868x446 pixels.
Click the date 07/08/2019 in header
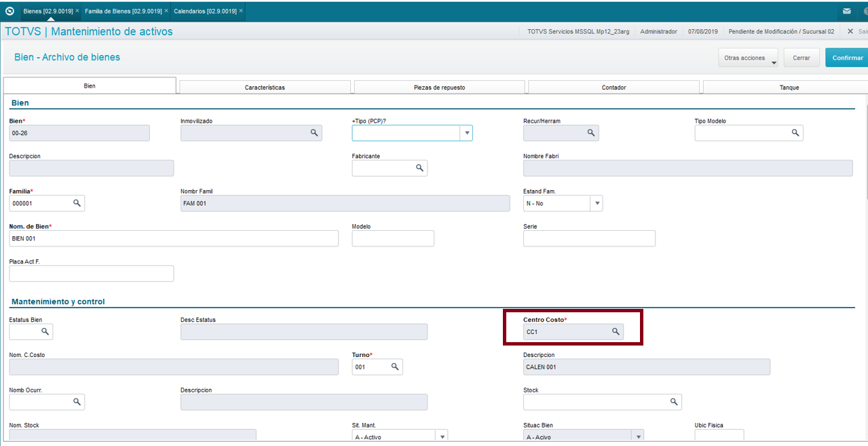(x=704, y=31)
